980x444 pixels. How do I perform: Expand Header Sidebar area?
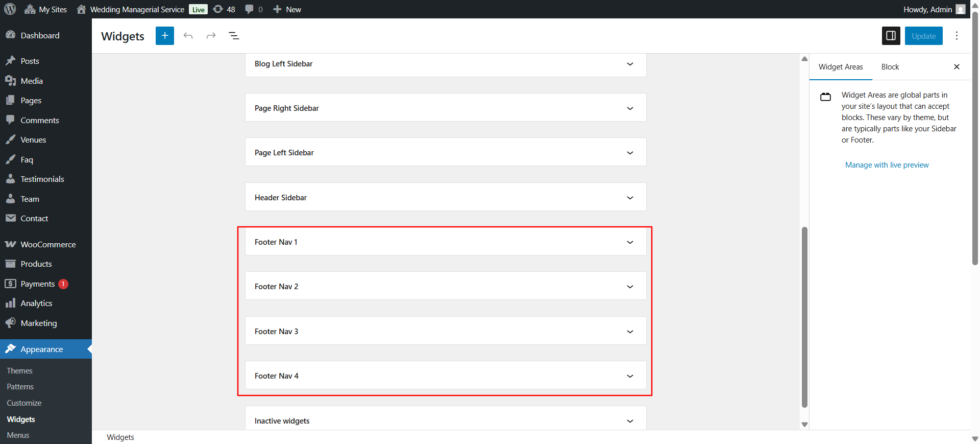tap(446, 197)
